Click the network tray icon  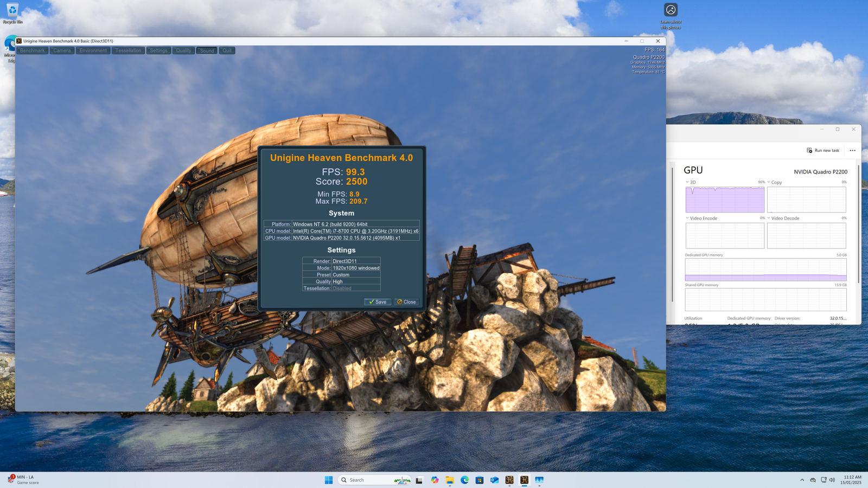pos(824,480)
